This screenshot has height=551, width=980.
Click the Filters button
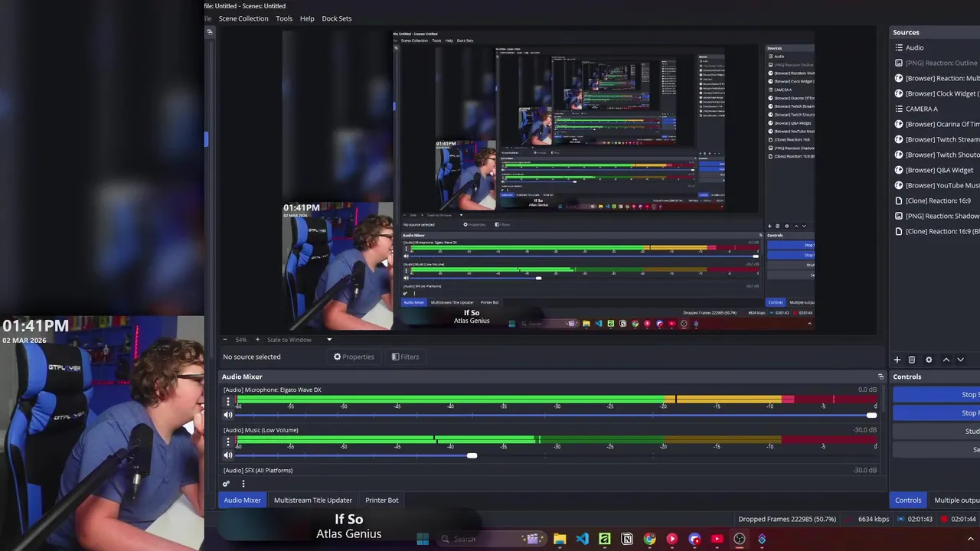(x=405, y=357)
